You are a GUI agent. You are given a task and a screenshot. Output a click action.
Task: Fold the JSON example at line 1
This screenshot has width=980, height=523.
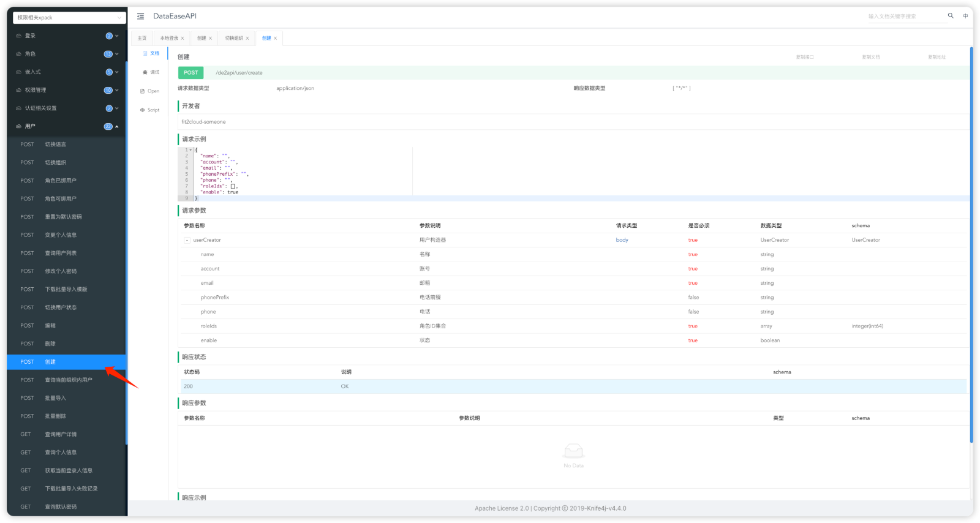click(192, 150)
